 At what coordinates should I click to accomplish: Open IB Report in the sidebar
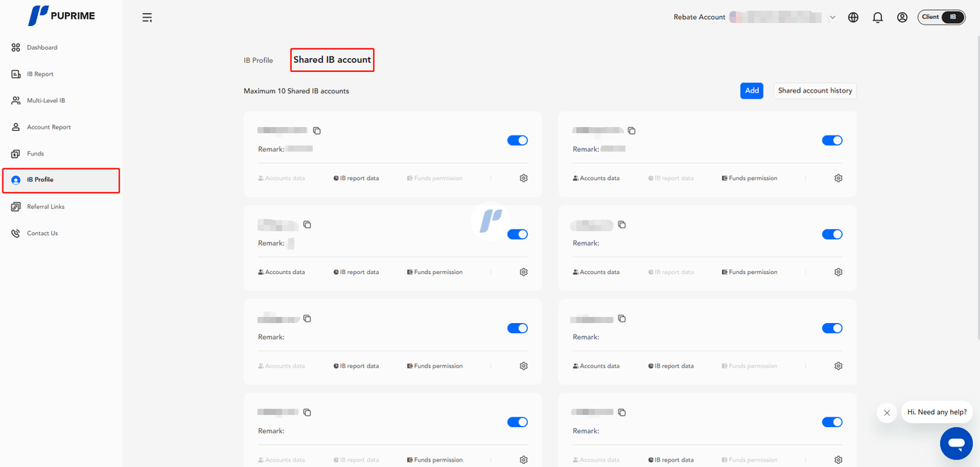[x=40, y=74]
